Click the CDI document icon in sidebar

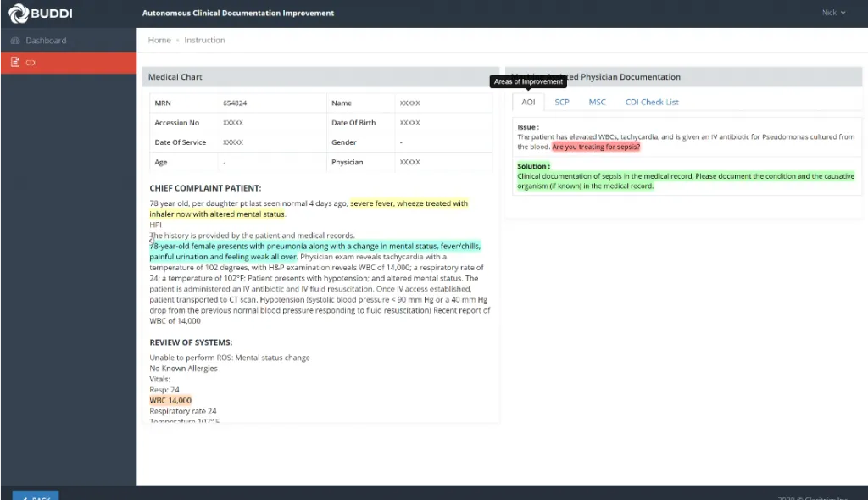tap(15, 63)
